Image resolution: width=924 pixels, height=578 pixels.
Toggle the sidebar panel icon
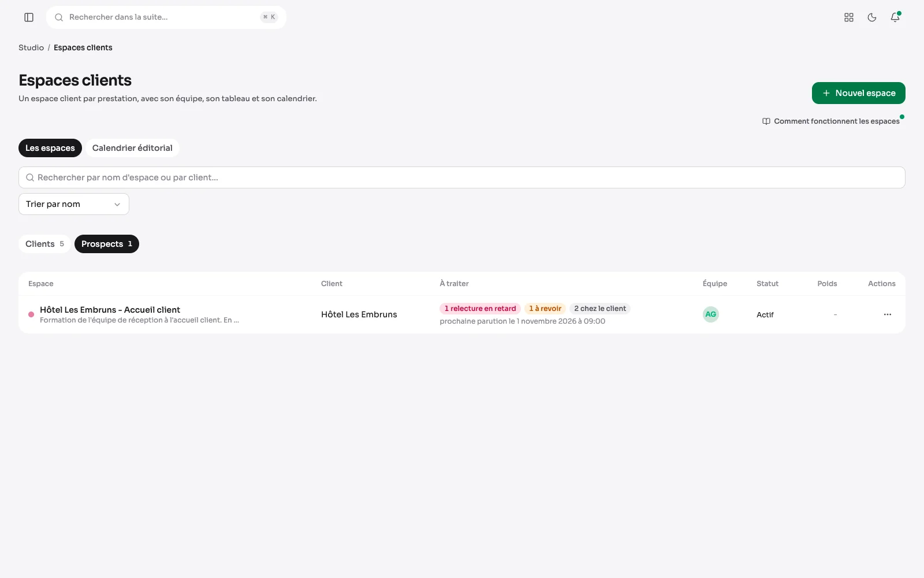[29, 17]
